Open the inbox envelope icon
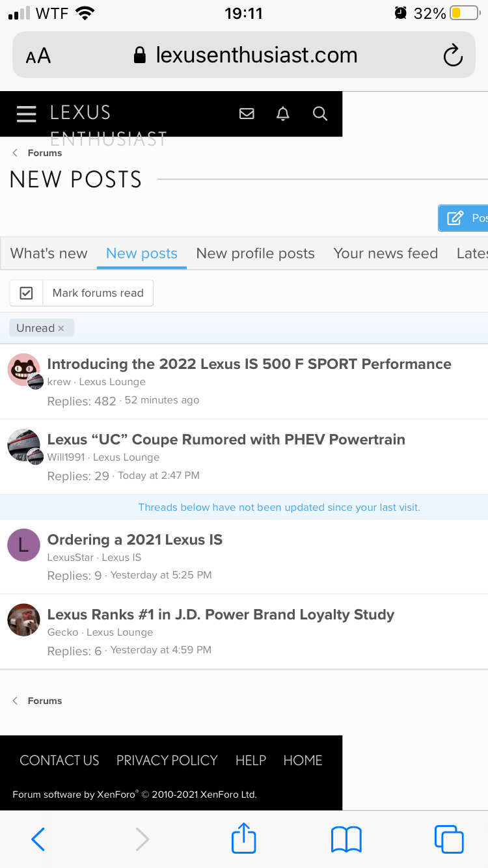Screen dimensions: 488x868 [247, 114]
